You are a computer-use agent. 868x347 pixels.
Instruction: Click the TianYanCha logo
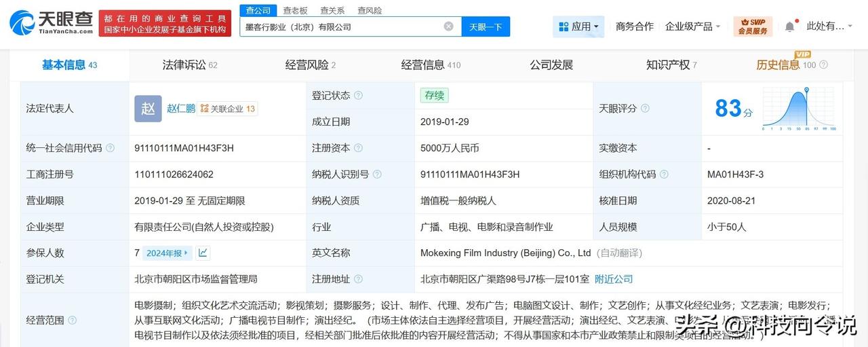click(x=52, y=22)
